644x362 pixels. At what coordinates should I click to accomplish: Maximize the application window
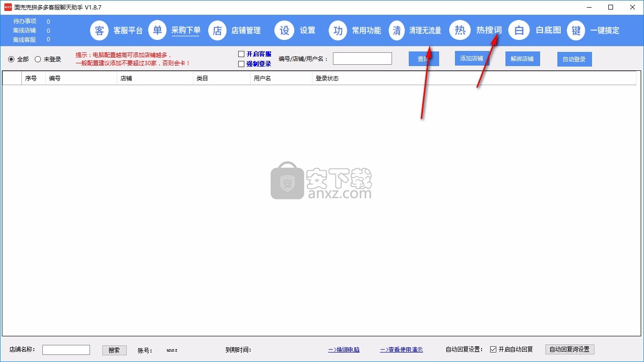coord(611,7)
